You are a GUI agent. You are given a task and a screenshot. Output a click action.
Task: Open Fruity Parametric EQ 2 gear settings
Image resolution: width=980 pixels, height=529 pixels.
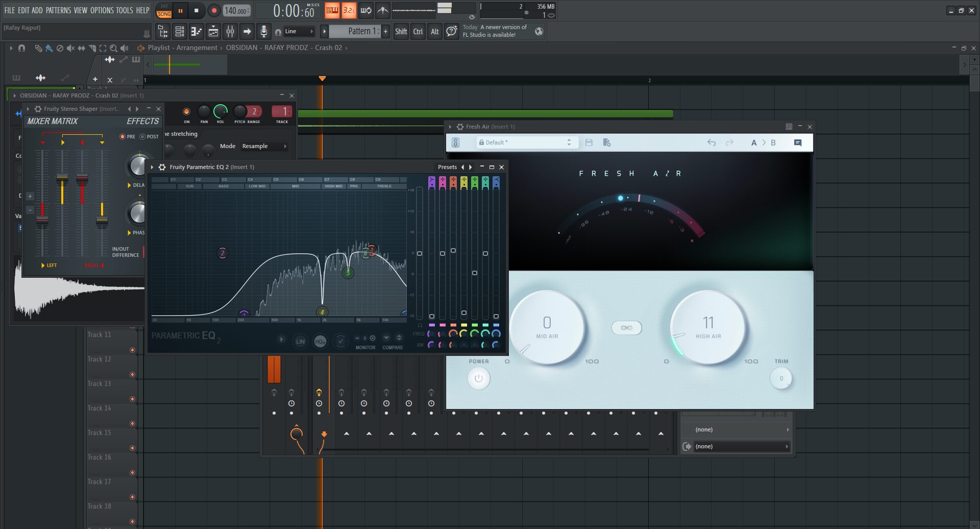click(x=162, y=167)
